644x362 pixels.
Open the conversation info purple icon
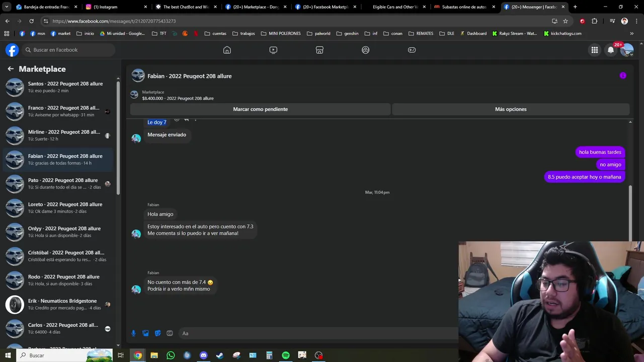tap(623, 75)
